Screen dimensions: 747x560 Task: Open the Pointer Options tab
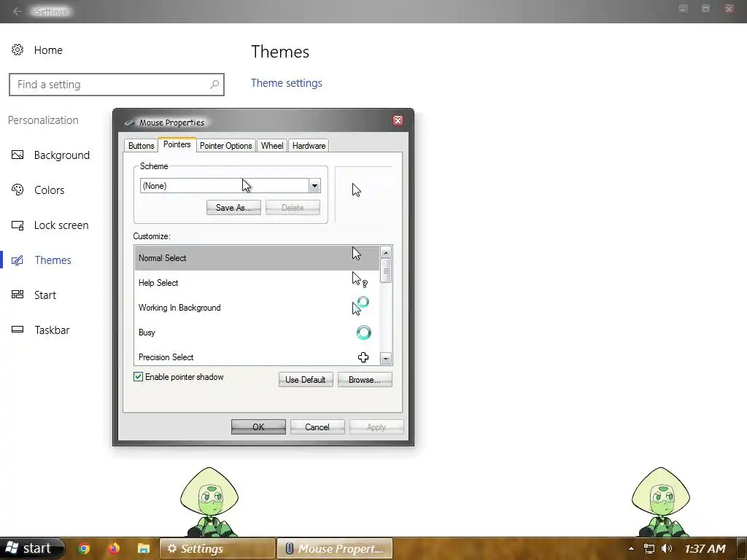click(x=226, y=146)
